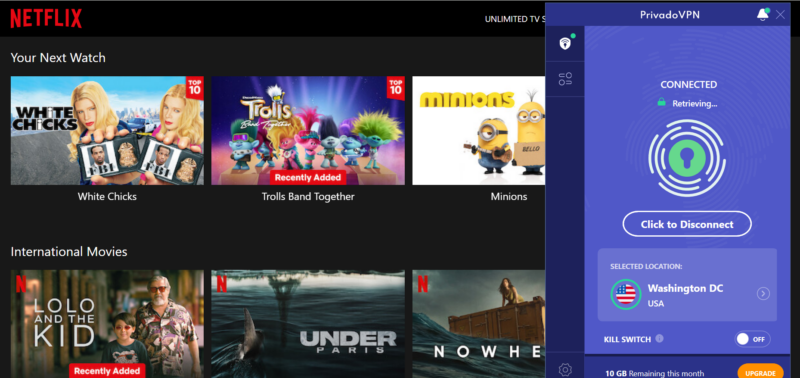Image resolution: width=800 pixels, height=378 pixels.
Task: Open the Selected Location panel
Action: pos(687,285)
